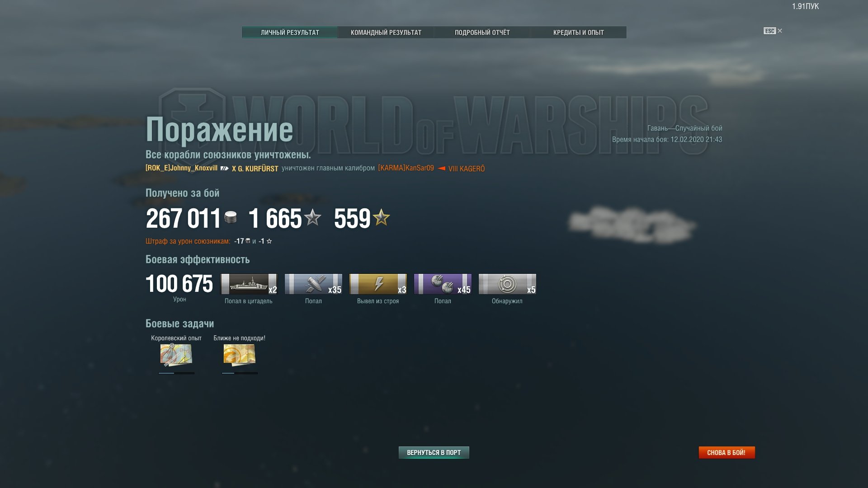Switch to Командный результат tab
This screenshot has height=488, width=868.
coord(386,33)
